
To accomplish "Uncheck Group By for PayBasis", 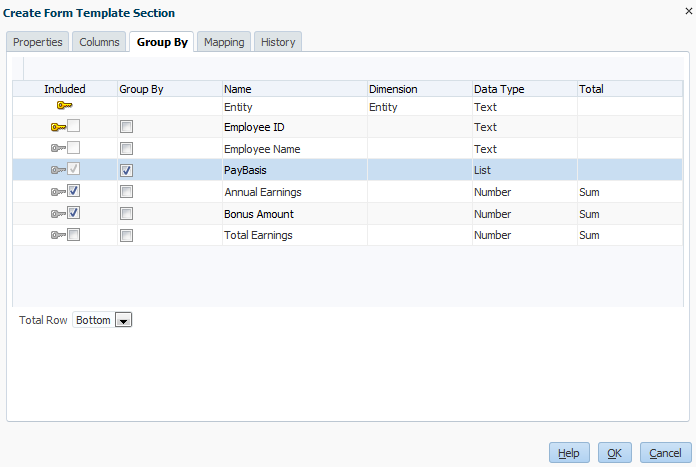I will (126, 171).
